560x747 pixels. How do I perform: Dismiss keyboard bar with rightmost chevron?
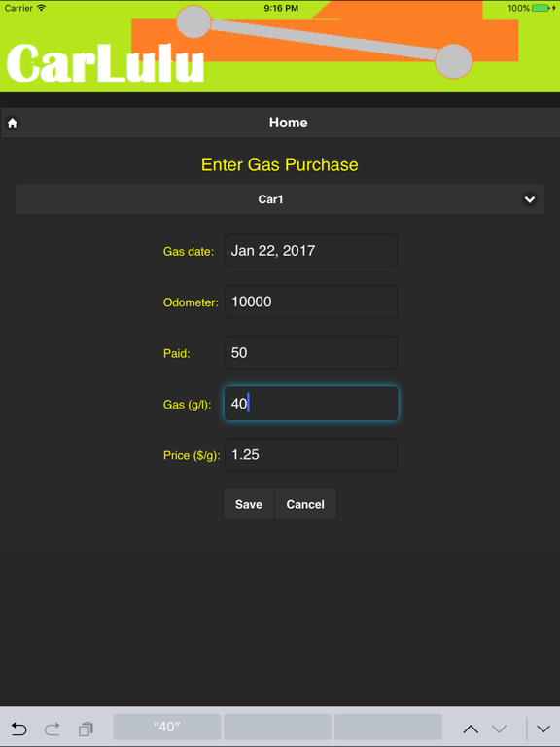[543, 729]
